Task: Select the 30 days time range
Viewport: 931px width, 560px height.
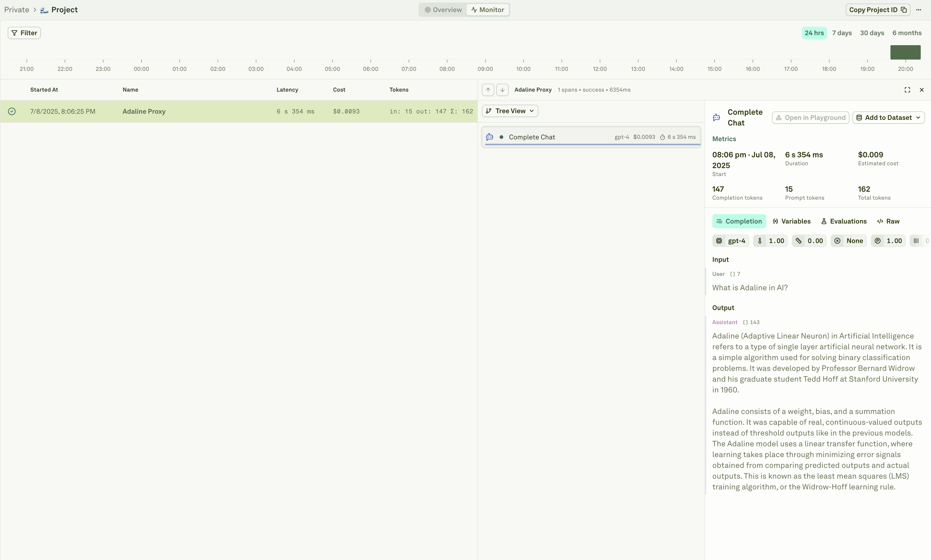Action: [872, 33]
